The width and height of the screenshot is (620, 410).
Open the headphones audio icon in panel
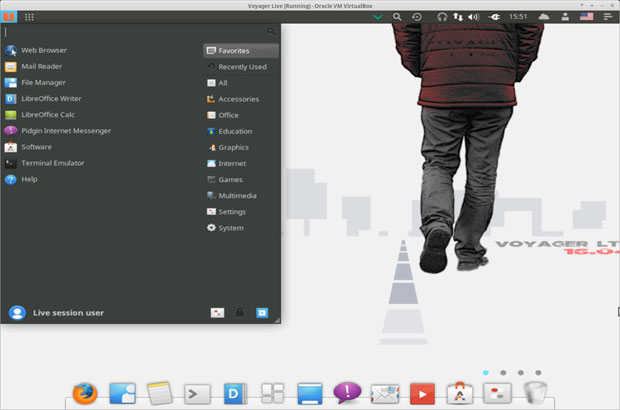(x=442, y=17)
